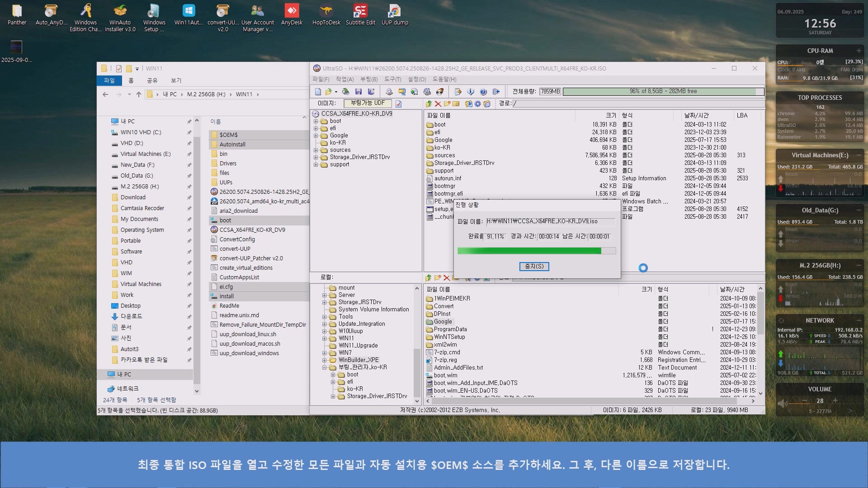This screenshot has width=868, height=488.
Task: Click the gear Properties icon in image pane
Action: [477, 104]
